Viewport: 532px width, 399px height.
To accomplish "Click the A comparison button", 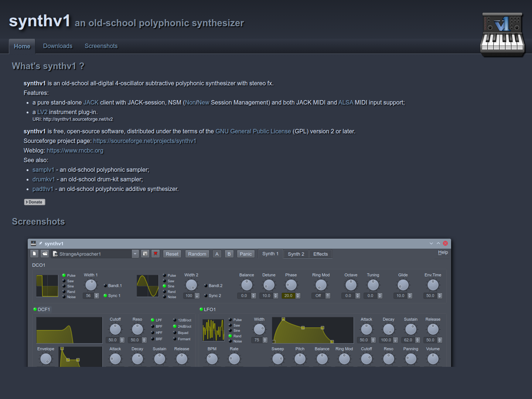I will [x=217, y=254].
